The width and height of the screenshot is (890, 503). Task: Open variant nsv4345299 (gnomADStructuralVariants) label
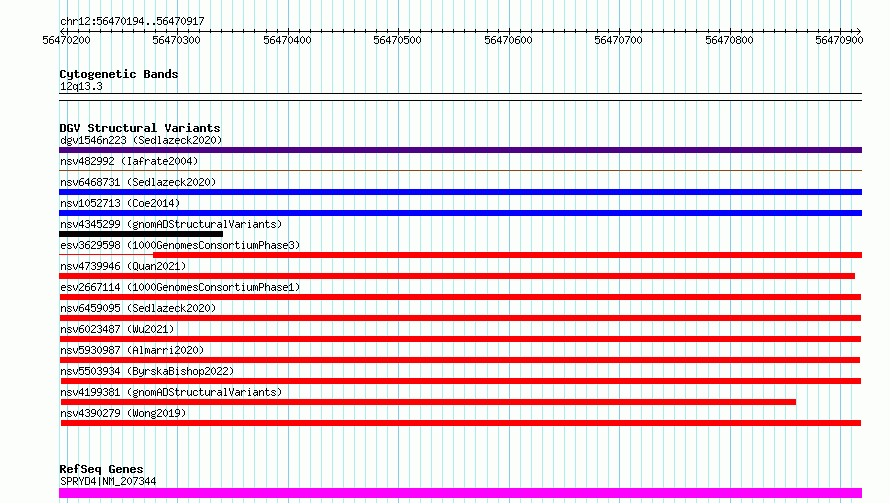tap(171, 224)
